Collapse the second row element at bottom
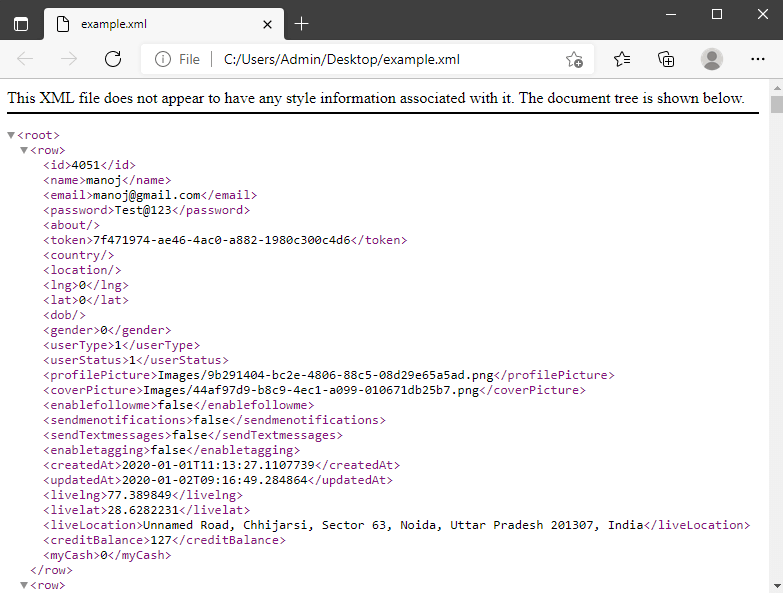783x593 pixels. [x=23, y=585]
